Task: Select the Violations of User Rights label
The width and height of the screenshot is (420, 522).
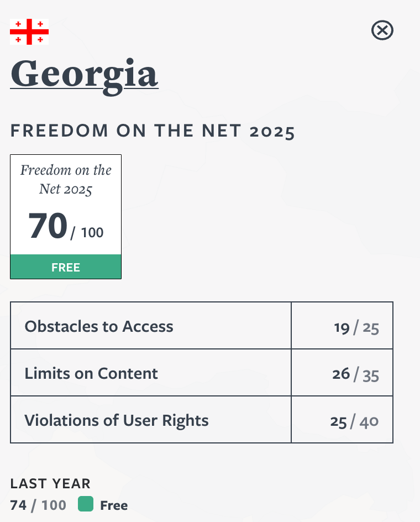Action: pos(117,420)
